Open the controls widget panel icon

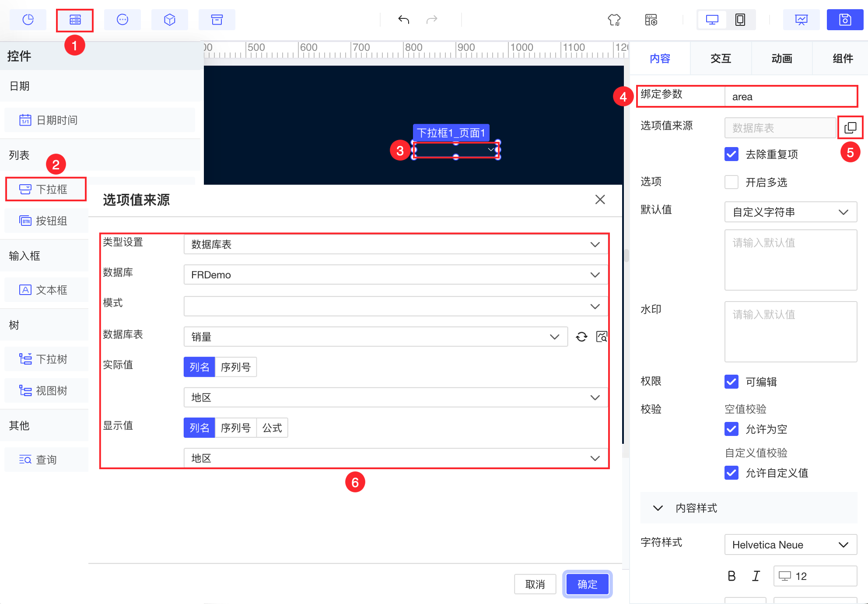pos(75,20)
